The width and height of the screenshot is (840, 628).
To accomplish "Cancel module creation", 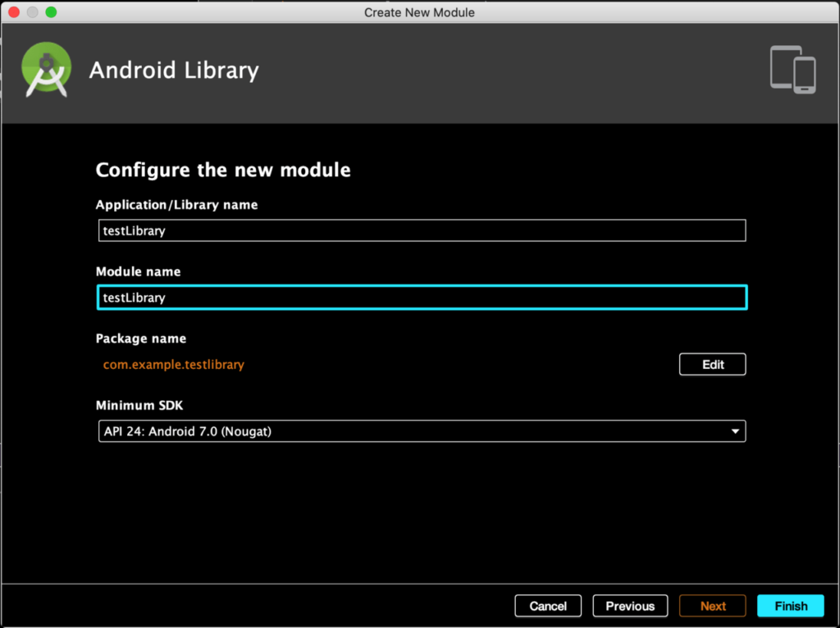I will coord(548,606).
